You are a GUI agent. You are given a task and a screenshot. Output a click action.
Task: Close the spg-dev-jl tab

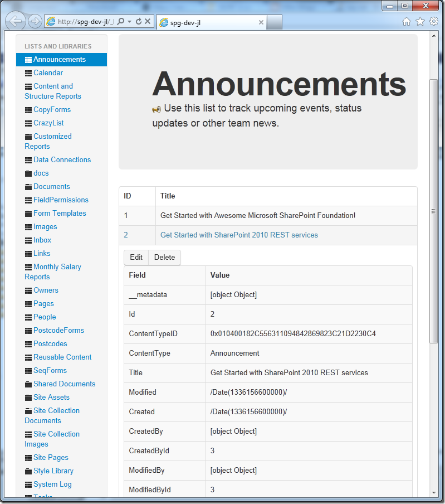click(x=261, y=22)
